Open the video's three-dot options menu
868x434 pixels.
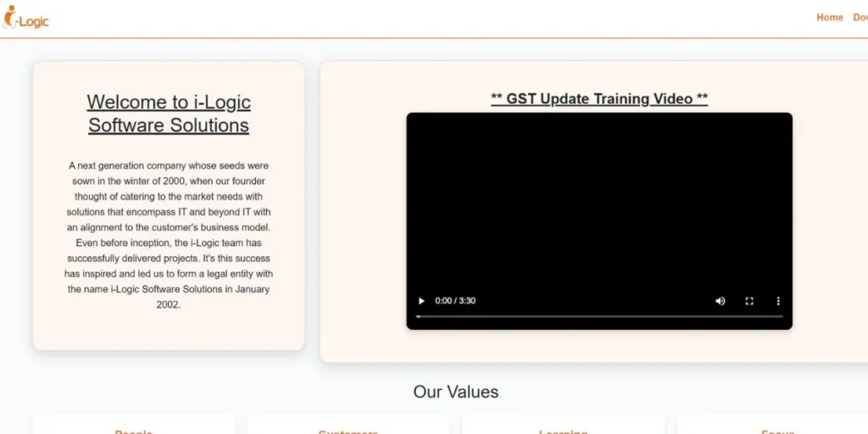(x=778, y=301)
